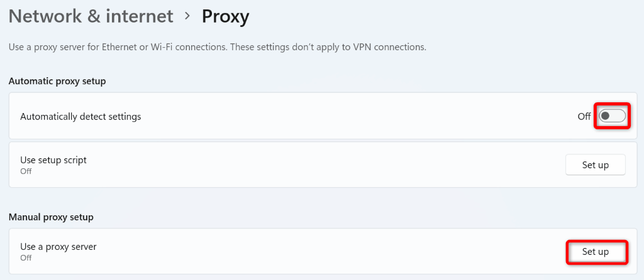Click the breadcrumb chevron separator arrow
This screenshot has width=644, height=280.
(x=187, y=16)
